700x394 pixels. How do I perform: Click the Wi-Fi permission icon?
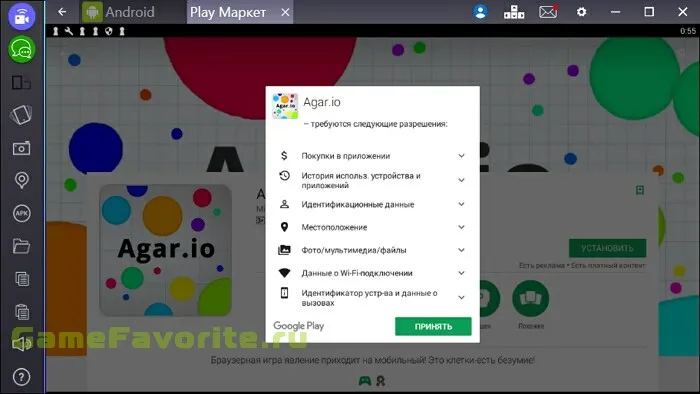tap(284, 273)
